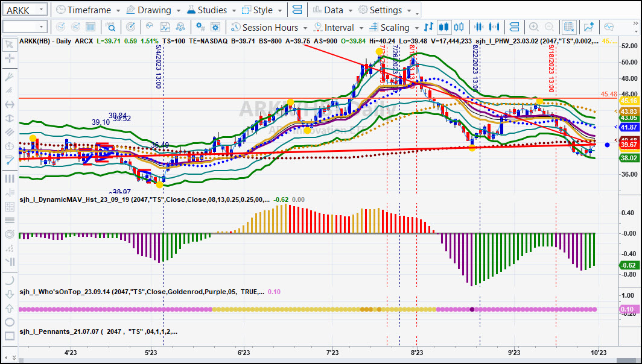
Task: Select the pitchfork drawing tool
Action: tap(9, 77)
